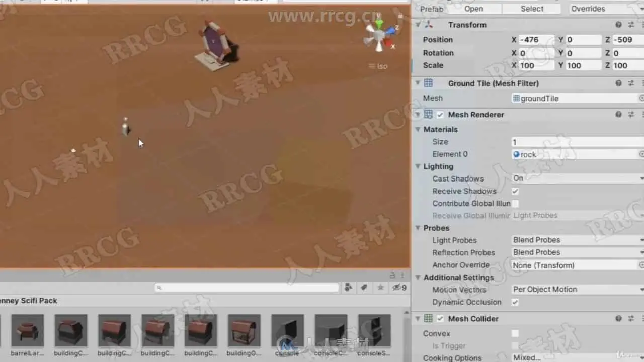Click the Transform component axes icon

428,25
